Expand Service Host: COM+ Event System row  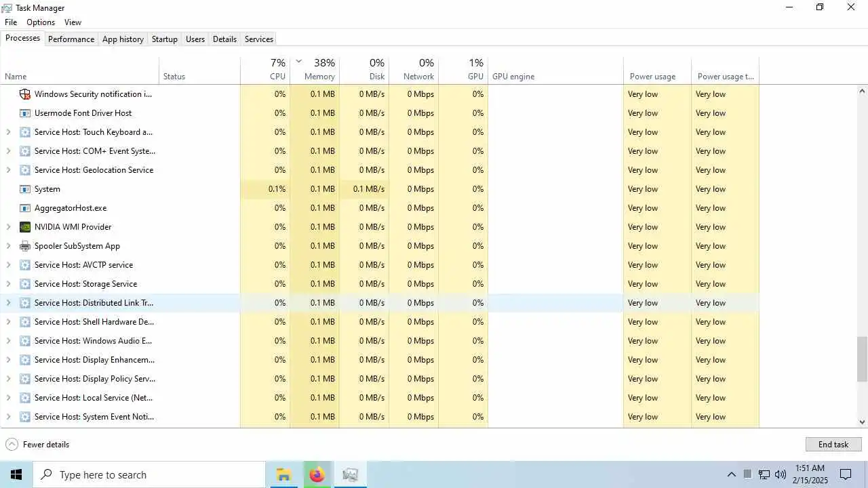click(x=8, y=151)
